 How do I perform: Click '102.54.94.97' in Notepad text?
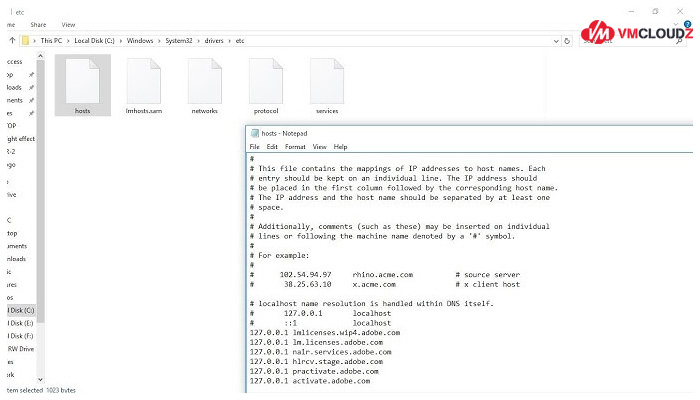coord(305,275)
